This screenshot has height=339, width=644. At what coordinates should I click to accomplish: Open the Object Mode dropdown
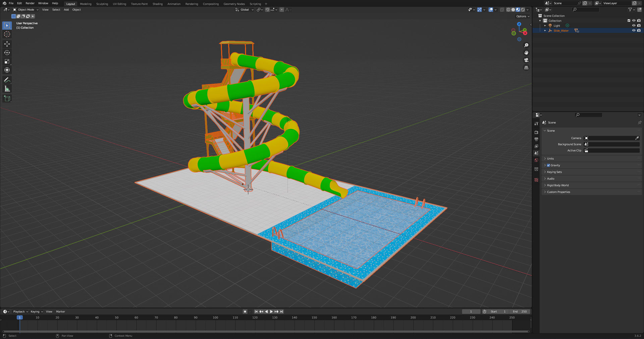click(25, 10)
